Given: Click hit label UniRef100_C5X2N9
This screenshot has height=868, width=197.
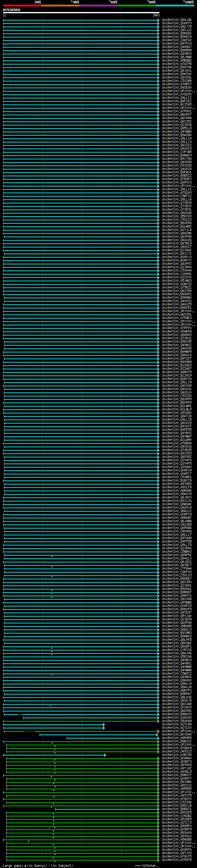Looking at the screenshot, I should click(177, 81).
